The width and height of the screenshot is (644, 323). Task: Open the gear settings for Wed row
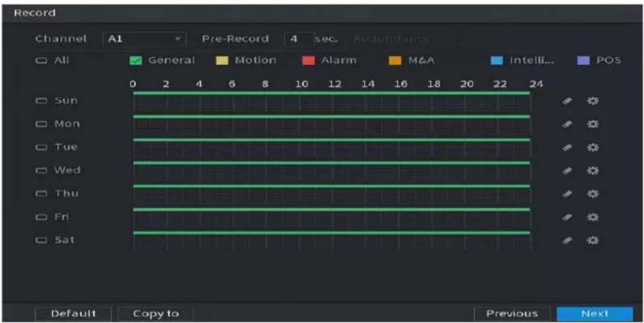click(x=592, y=170)
